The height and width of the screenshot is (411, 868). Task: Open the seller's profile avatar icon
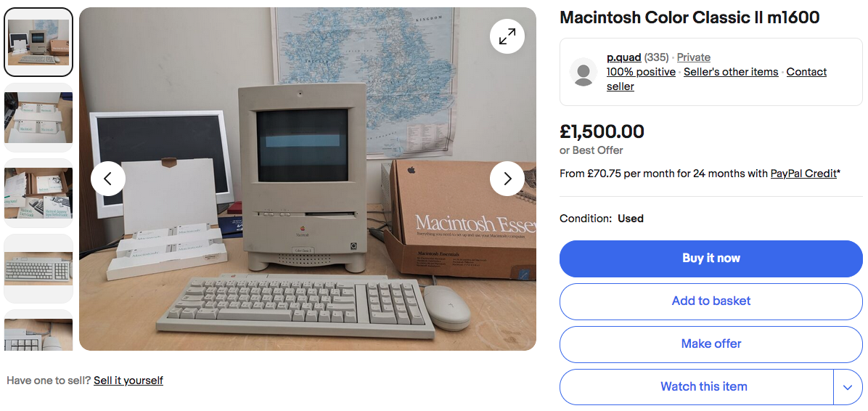(583, 72)
